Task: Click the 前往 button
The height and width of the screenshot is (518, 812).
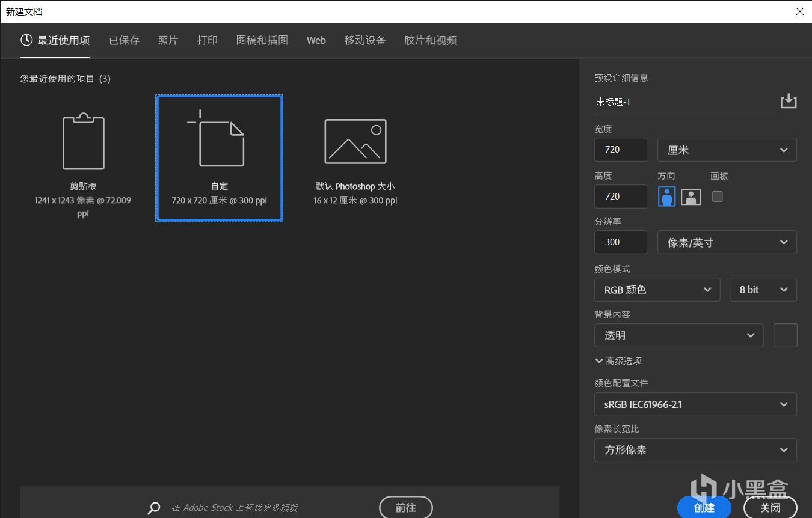Action: click(x=406, y=508)
